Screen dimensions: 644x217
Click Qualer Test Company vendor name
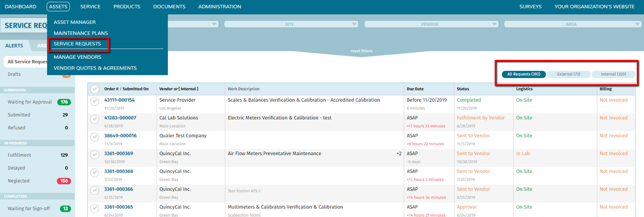[x=183, y=136]
